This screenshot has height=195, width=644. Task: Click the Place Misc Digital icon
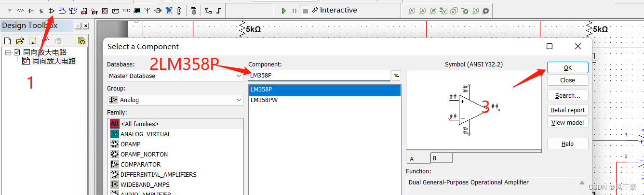click(83, 11)
